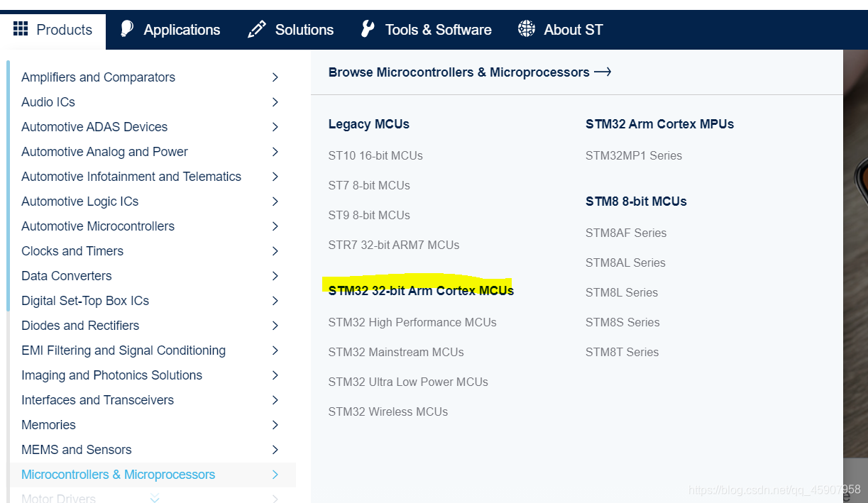This screenshot has height=503, width=868.
Task: Open the Audio ICs category
Action: click(x=48, y=102)
